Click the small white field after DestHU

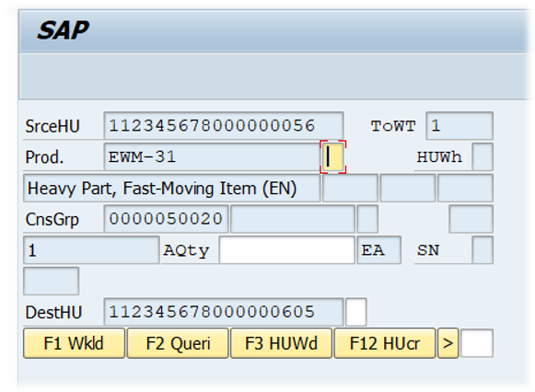(356, 312)
